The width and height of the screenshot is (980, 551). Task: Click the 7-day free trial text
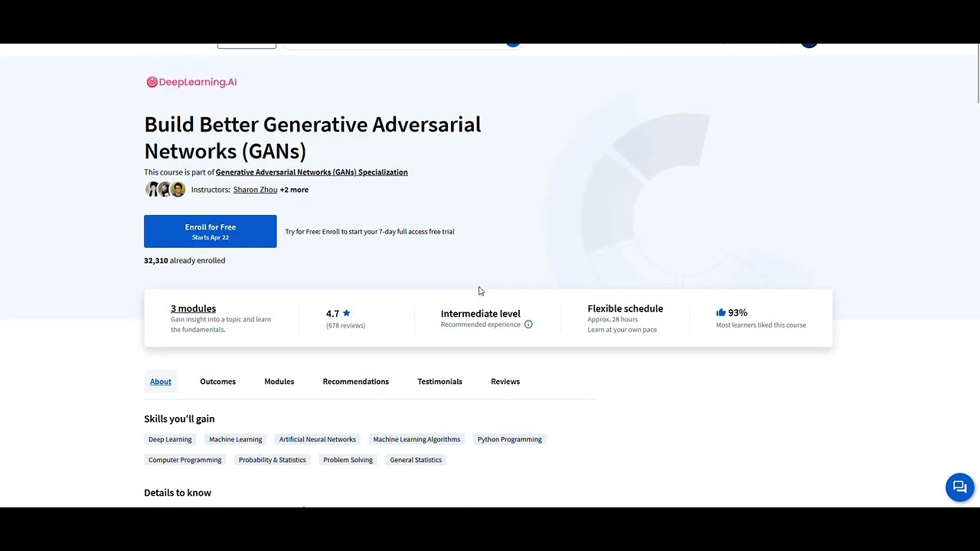tap(370, 231)
